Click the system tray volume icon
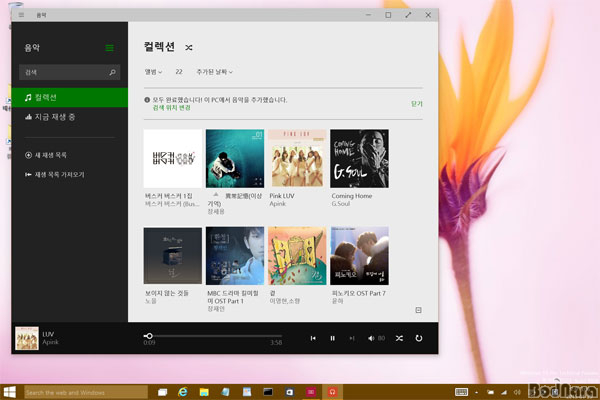 pyautogui.click(x=517, y=392)
